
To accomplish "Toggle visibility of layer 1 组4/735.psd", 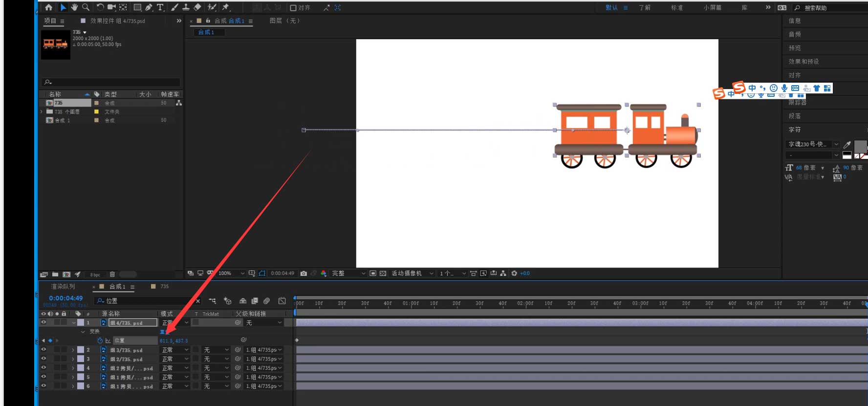I will [43, 322].
